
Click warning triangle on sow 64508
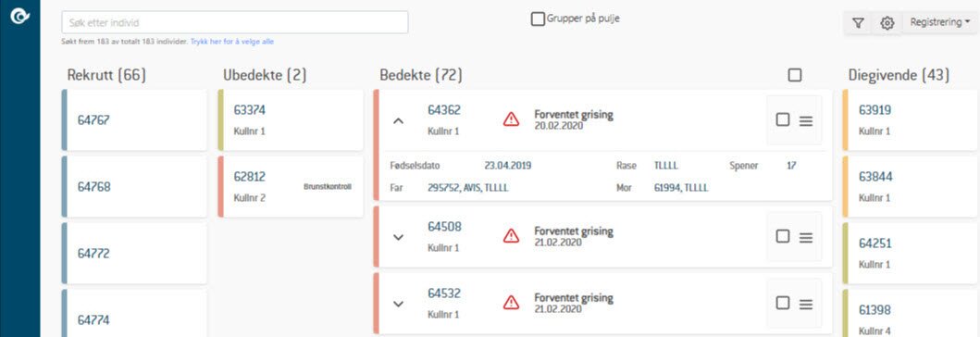tap(511, 235)
